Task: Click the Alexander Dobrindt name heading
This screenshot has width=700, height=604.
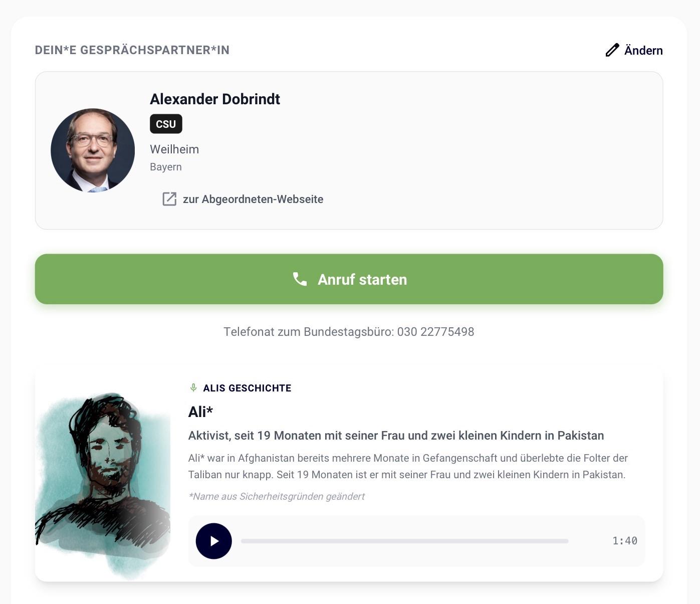Action: coord(214,99)
